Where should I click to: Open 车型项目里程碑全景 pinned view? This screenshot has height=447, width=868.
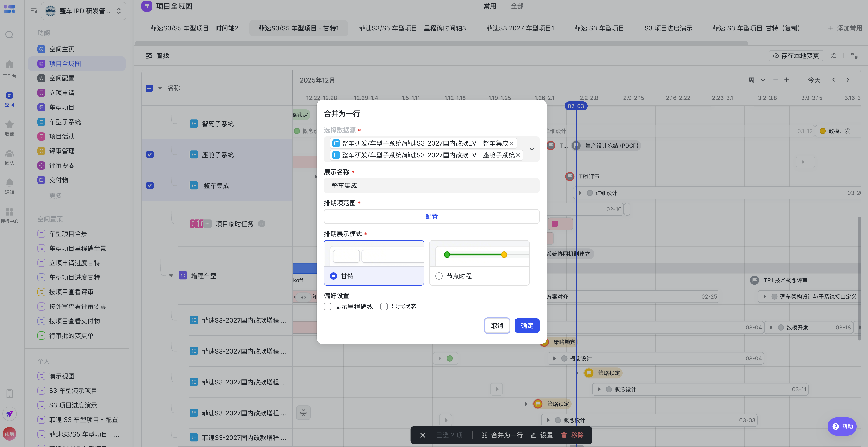click(x=77, y=248)
